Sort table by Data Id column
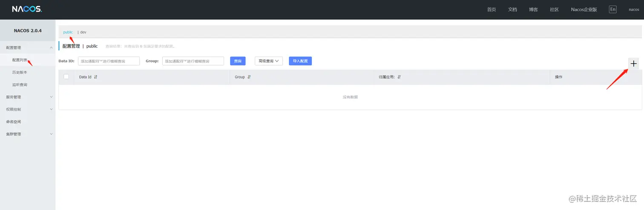The width and height of the screenshot is (644, 210). 96,77
